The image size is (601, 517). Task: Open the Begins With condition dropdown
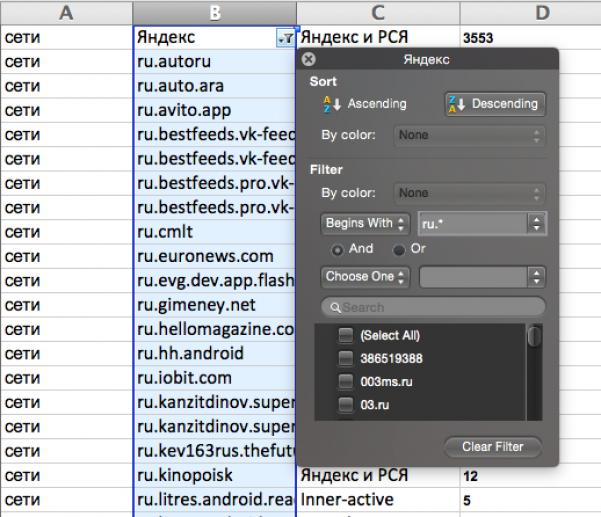point(365,223)
